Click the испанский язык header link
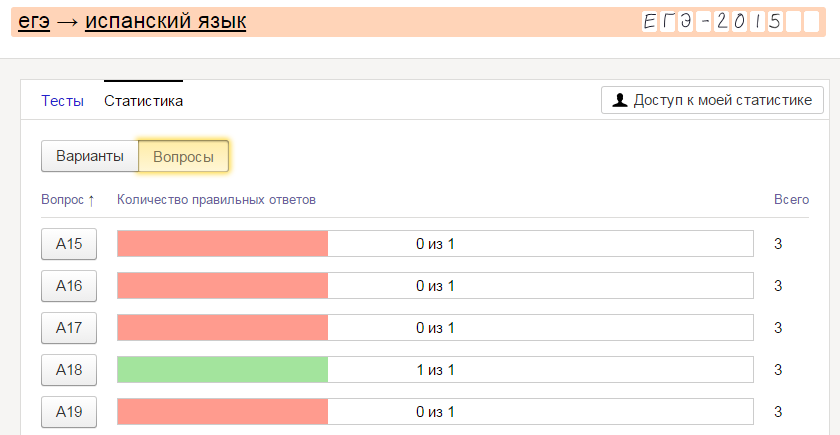840x435 pixels. pyautogui.click(x=165, y=21)
